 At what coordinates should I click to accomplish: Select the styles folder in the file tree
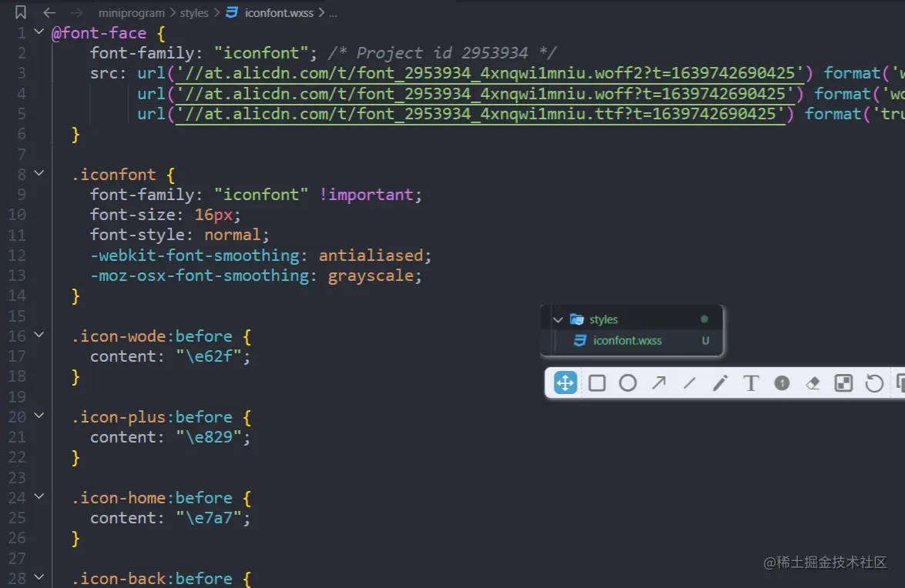pyautogui.click(x=632, y=319)
